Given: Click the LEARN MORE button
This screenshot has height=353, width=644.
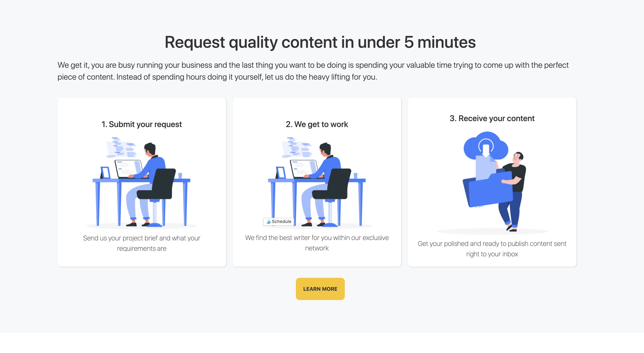Looking at the screenshot, I should 320,289.
